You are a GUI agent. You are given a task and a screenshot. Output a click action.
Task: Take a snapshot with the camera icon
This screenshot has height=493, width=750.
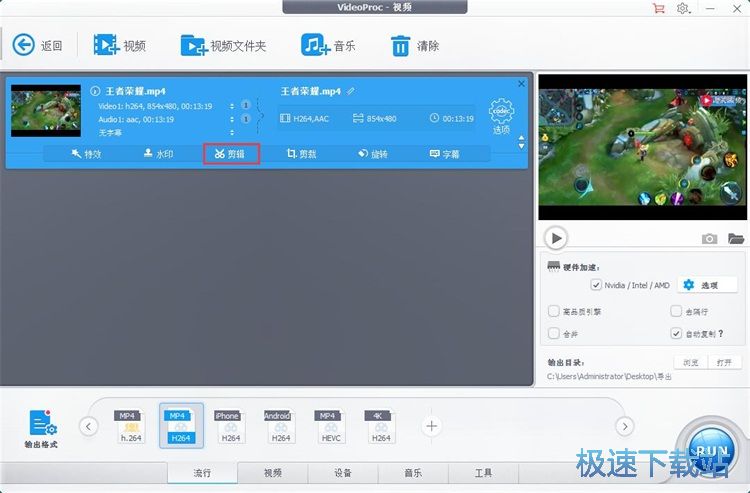tap(709, 238)
